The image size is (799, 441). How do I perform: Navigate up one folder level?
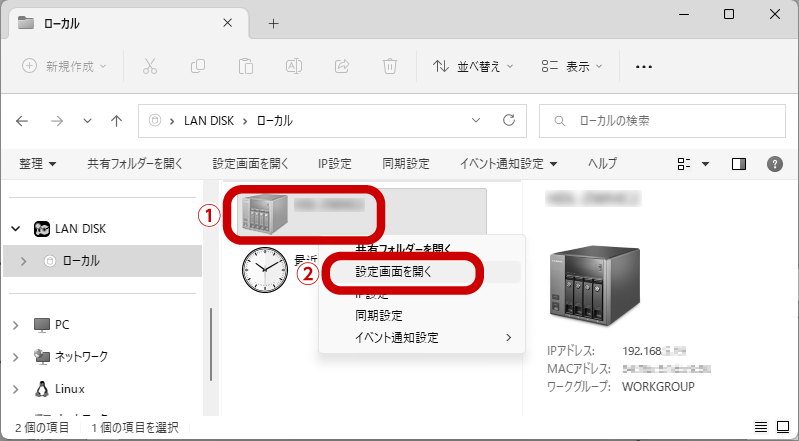coord(116,120)
